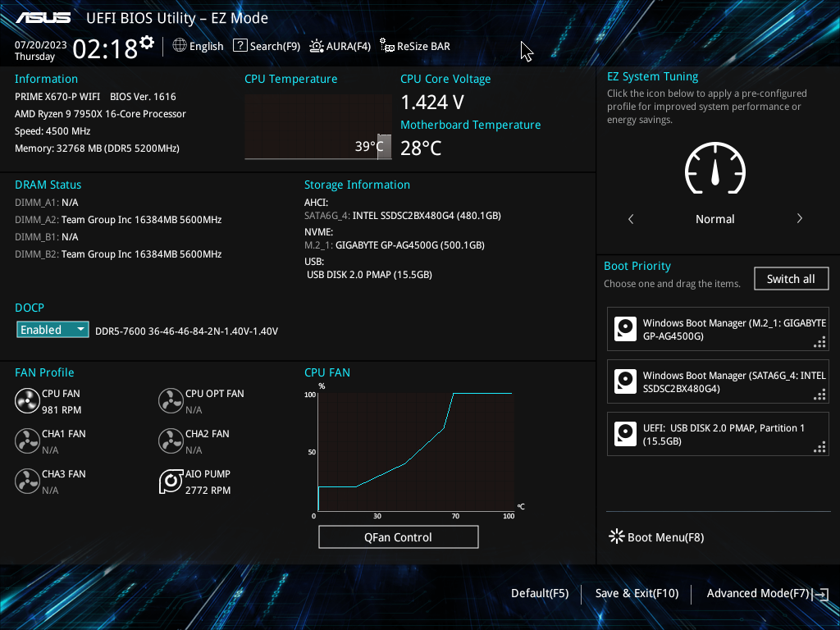
Task: Click USB DISK 2.0 PMAP (15.5GB) storage entry
Action: tap(369, 274)
